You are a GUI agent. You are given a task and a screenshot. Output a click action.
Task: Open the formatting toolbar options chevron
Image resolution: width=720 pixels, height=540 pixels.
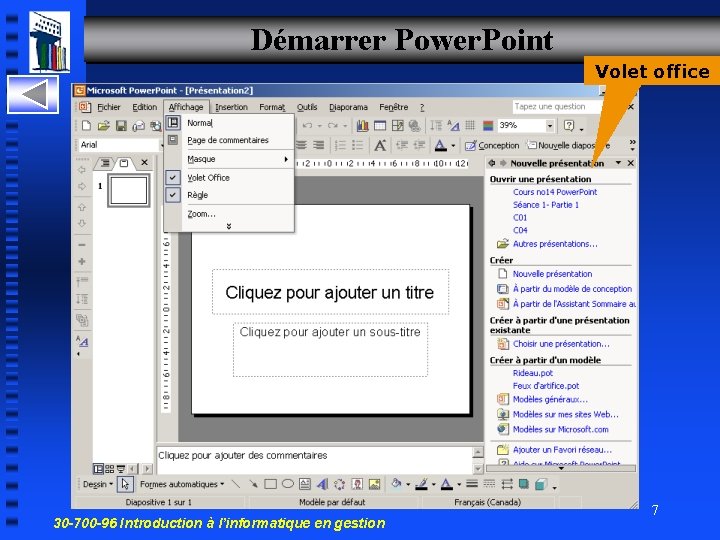pyautogui.click(x=632, y=145)
